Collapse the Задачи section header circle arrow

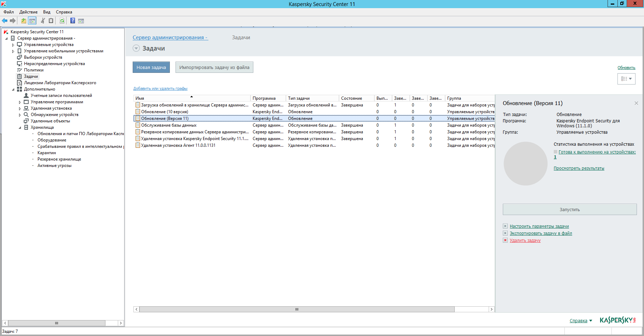point(136,48)
